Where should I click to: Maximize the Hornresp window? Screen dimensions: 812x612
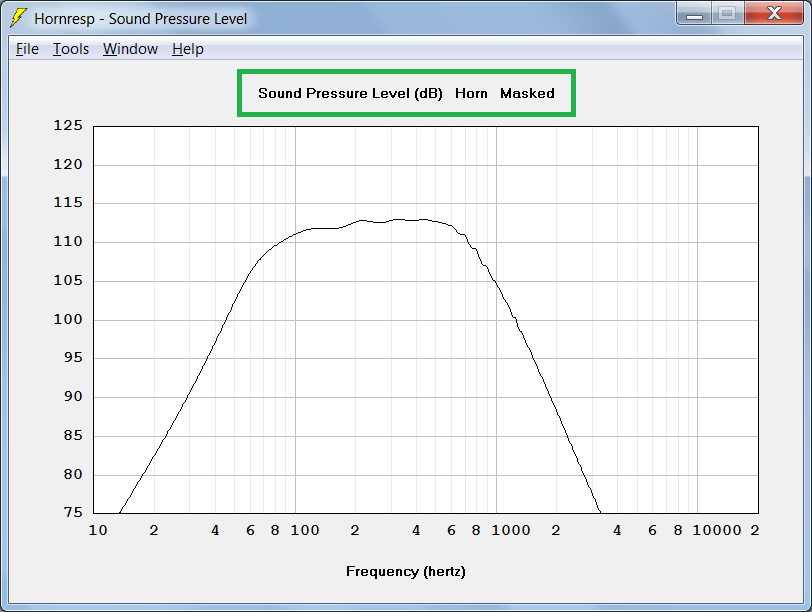coord(728,13)
